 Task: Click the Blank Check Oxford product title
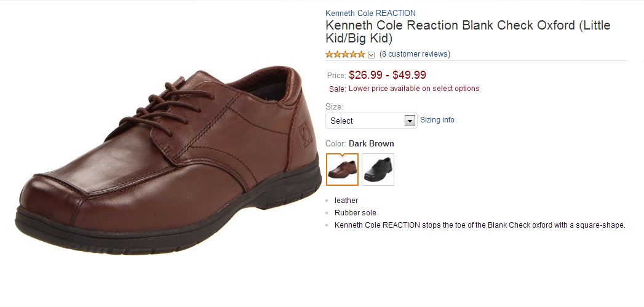467,32
